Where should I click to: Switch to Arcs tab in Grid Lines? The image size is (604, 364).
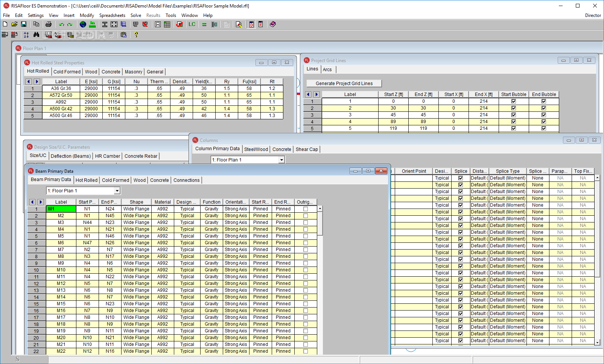pyautogui.click(x=327, y=70)
